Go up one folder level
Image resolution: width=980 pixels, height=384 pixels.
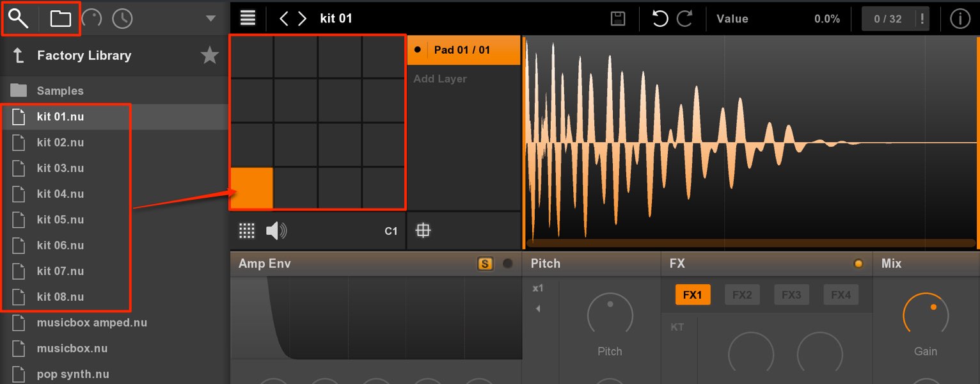pos(19,56)
